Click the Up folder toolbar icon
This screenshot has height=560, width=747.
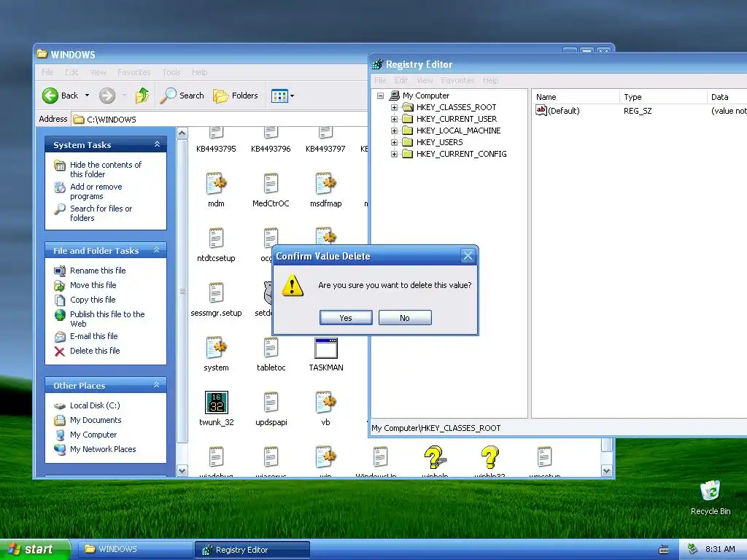142,96
